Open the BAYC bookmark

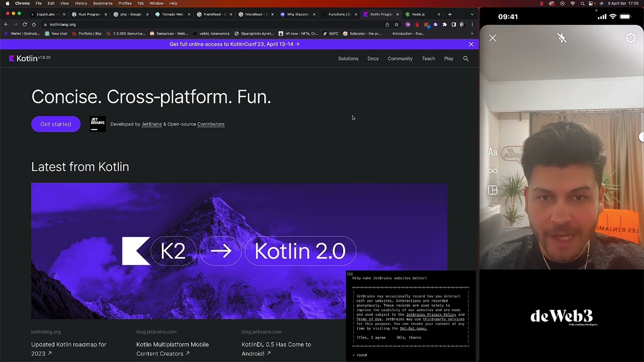click(x=331, y=34)
